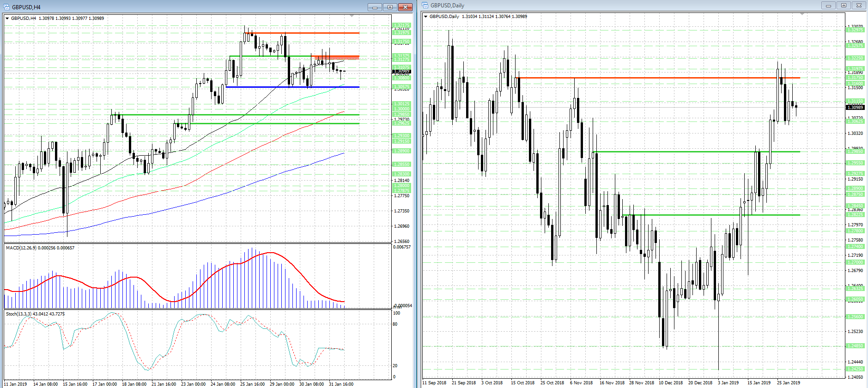The image size is (868, 388).
Task: Click the 1.30575 price level label in H4 chart
Action: (401, 87)
